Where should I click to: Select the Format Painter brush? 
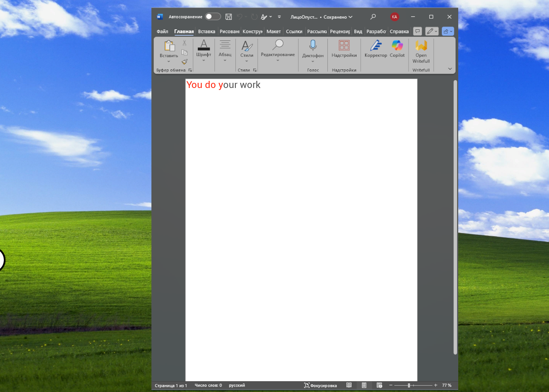click(184, 62)
